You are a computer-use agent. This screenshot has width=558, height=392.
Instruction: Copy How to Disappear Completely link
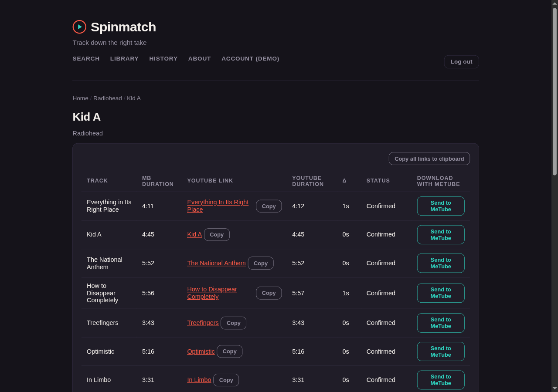(269, 293)
